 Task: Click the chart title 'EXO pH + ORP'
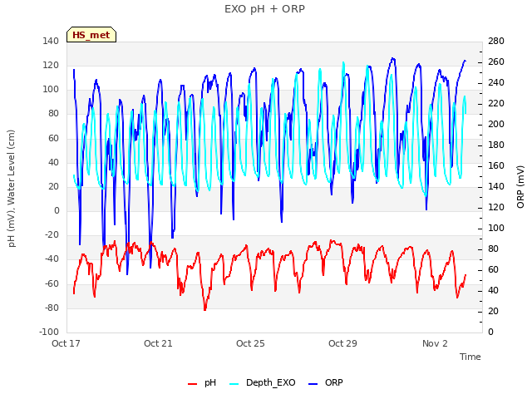click(264, 9)
